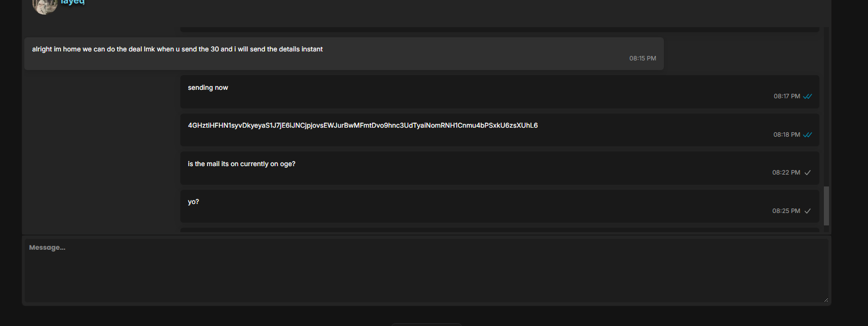This screenshot has height=326, width=868.
Task: Focus the Message... text input field
Action: coord(426,271)
